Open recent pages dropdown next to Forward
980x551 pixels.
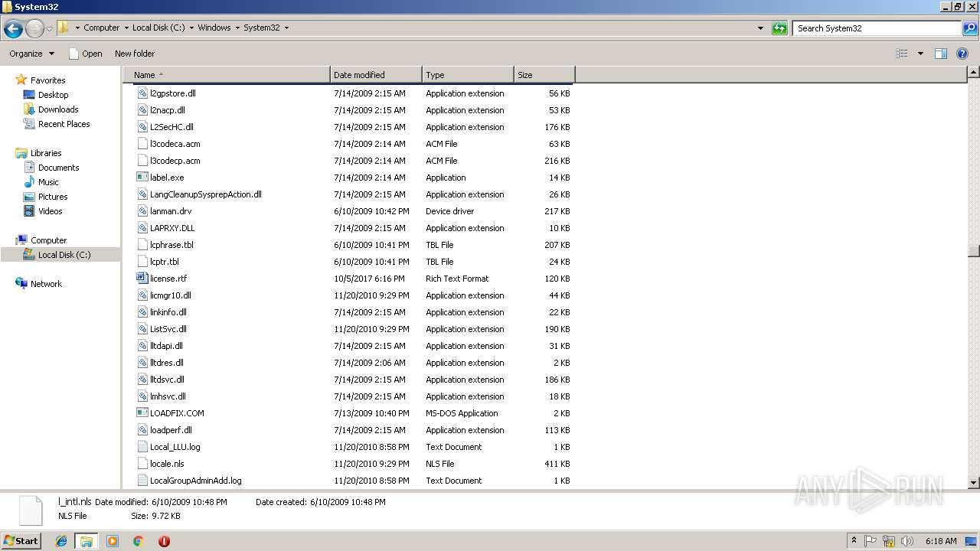(50, 29)
